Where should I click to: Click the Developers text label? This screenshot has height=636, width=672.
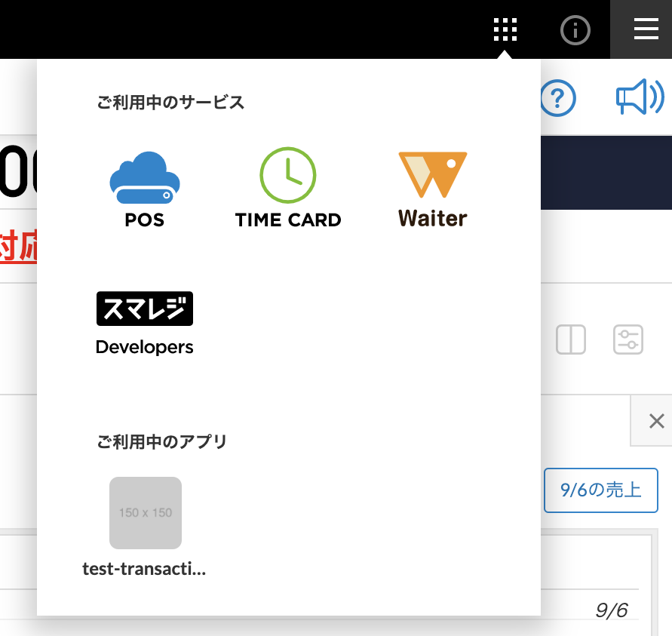click(144, 347)
